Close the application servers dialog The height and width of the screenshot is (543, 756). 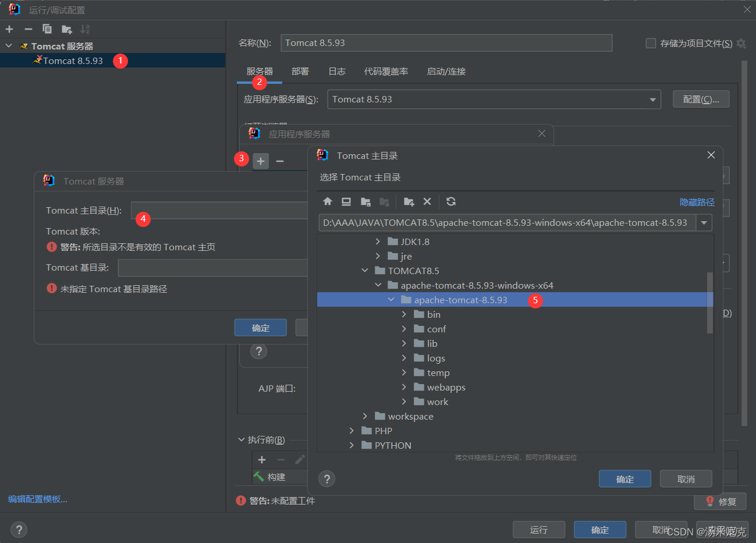(542, 133)
